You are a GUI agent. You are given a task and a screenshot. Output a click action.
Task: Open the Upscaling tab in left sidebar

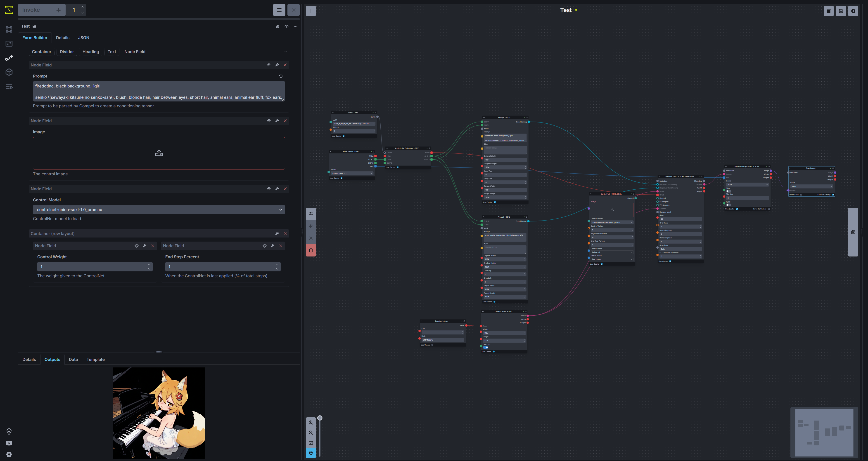click(9, 43)
